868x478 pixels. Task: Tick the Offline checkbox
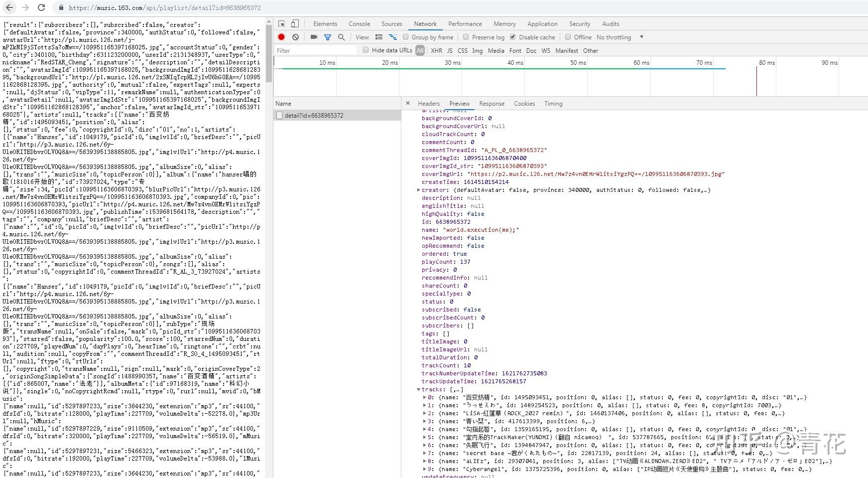coord(568,37)
